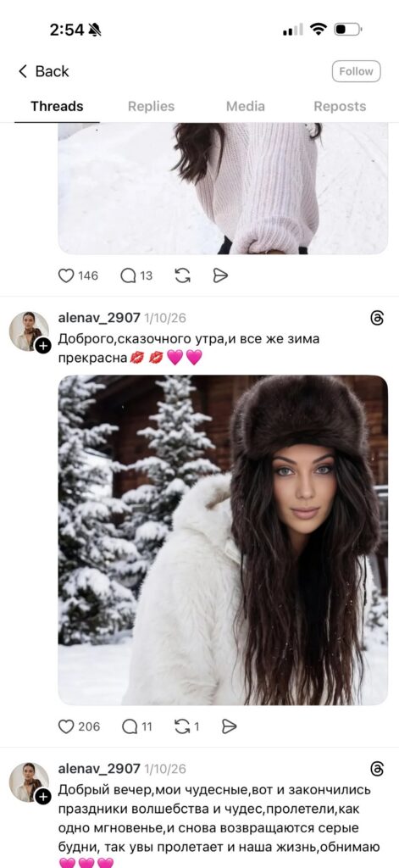This screenshot has width=399, height=868.
Task: Go back using the Back chevron
Action: (x=23, y=71)
